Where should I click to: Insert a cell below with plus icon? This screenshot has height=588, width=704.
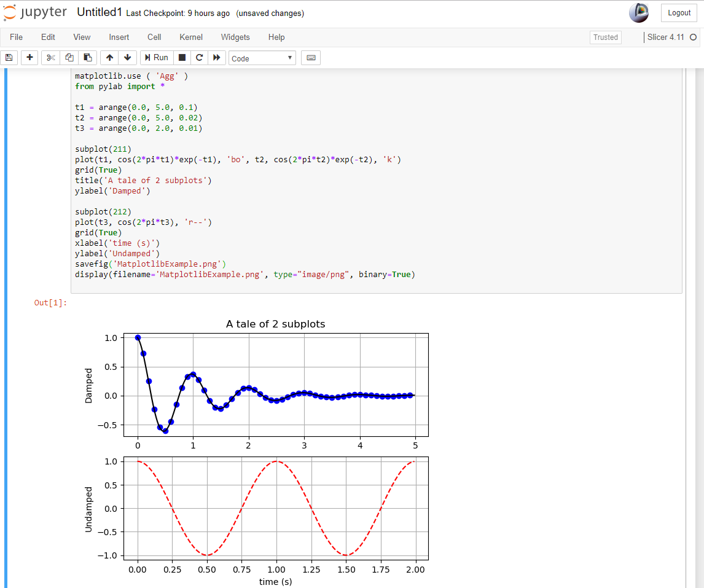[x=29, y=58]
